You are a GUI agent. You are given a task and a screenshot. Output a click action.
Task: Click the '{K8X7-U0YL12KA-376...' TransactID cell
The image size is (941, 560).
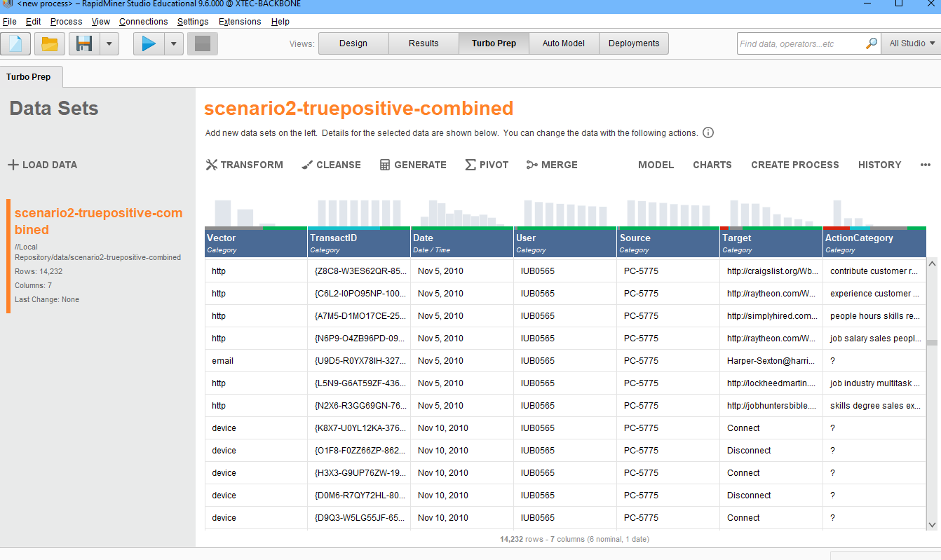(x=359, y=428)
